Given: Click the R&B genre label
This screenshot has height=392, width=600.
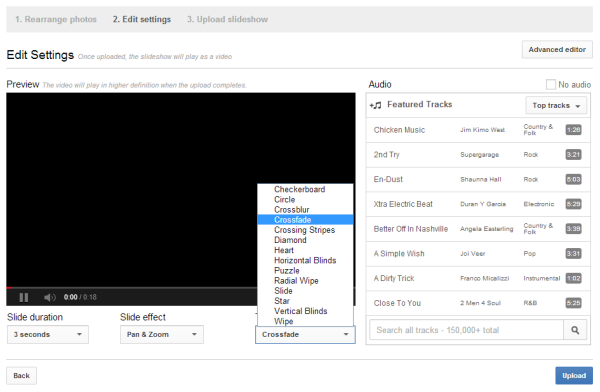Looking at the screenshot, I should pyautogui.click(x=530, y=303).
